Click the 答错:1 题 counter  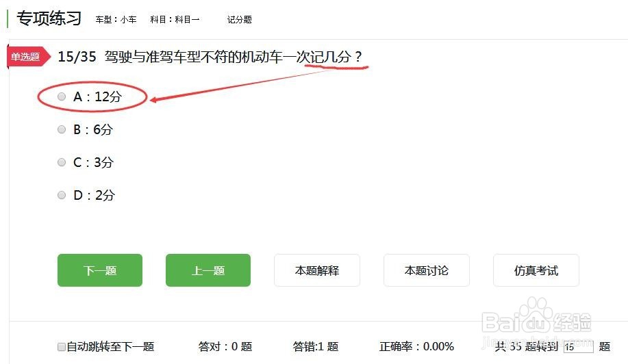coord(316,346)
